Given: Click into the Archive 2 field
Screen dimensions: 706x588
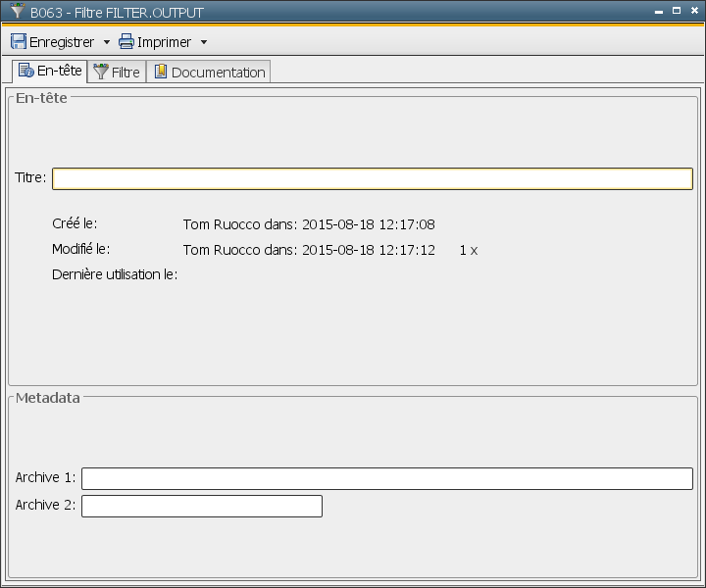Looking at the screenshot, I should 202,506.
